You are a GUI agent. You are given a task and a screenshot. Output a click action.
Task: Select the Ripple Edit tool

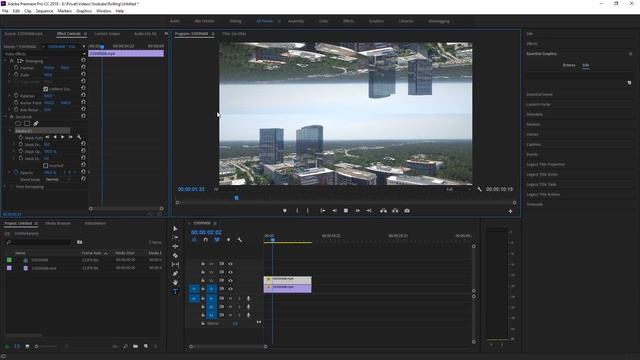click(x=175, y=247)
